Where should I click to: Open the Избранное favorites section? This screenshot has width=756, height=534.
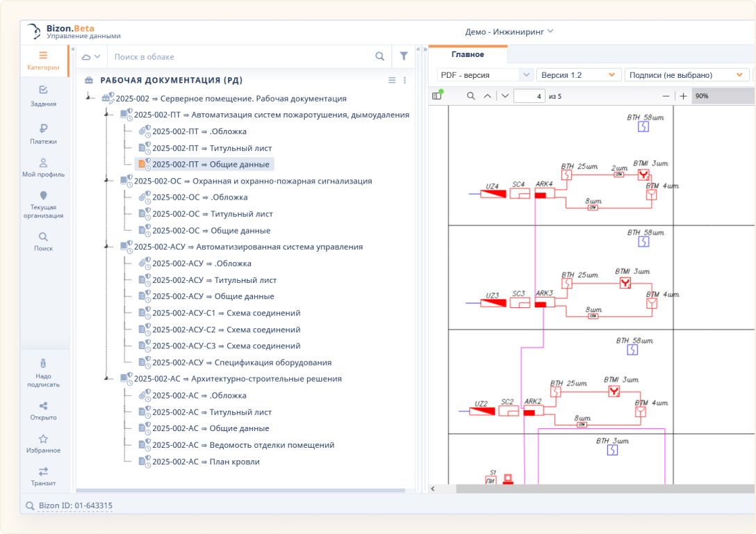[x=43, y=443]
